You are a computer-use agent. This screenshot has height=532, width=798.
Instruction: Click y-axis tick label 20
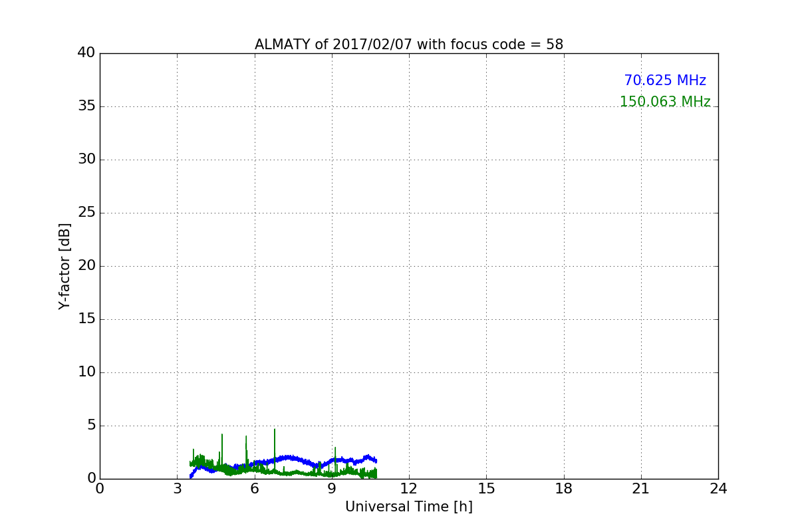[86, 266]
